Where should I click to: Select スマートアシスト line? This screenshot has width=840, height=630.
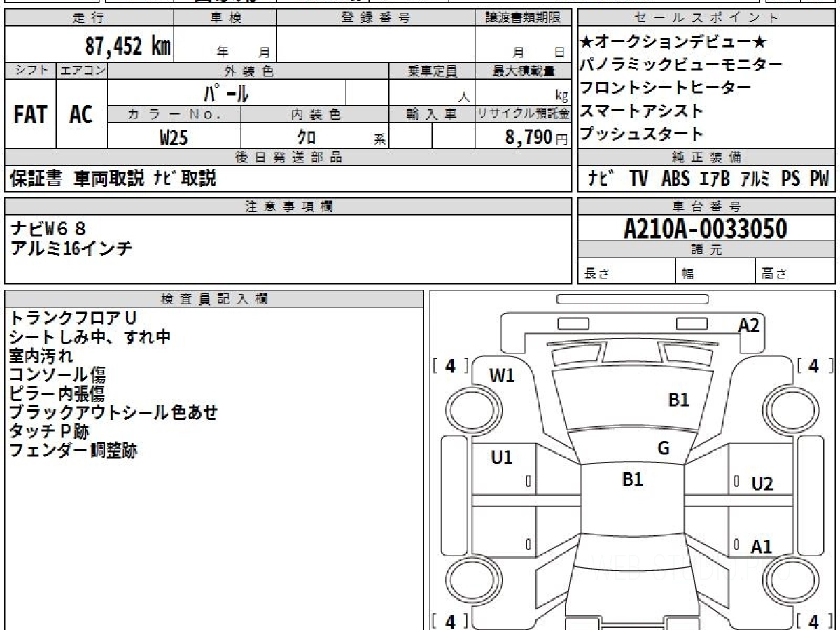642,111
